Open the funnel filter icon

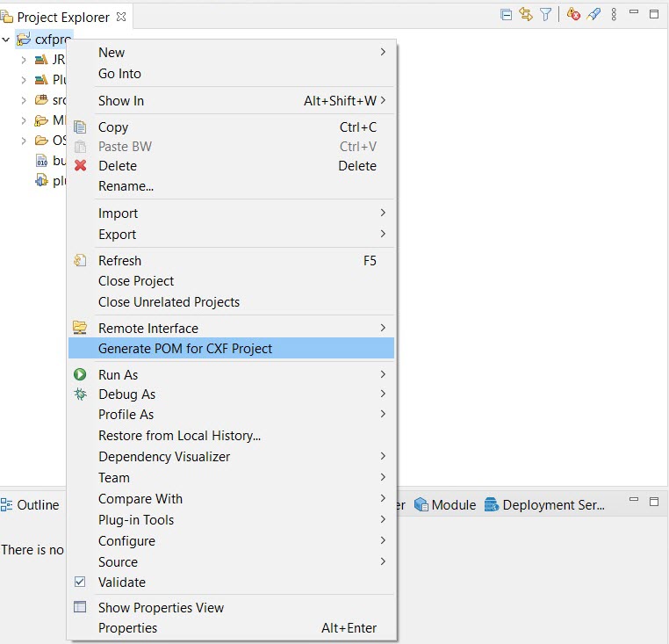[545, 14]
